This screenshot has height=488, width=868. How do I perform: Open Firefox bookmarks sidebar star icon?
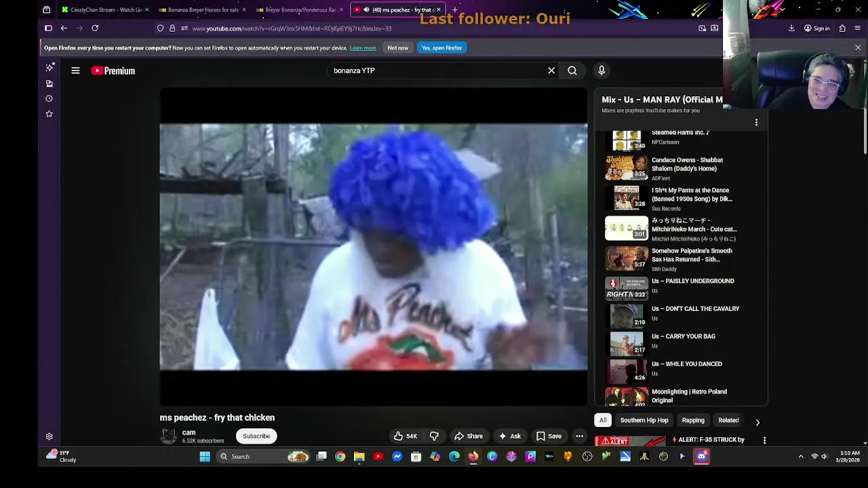pos(49,114)
